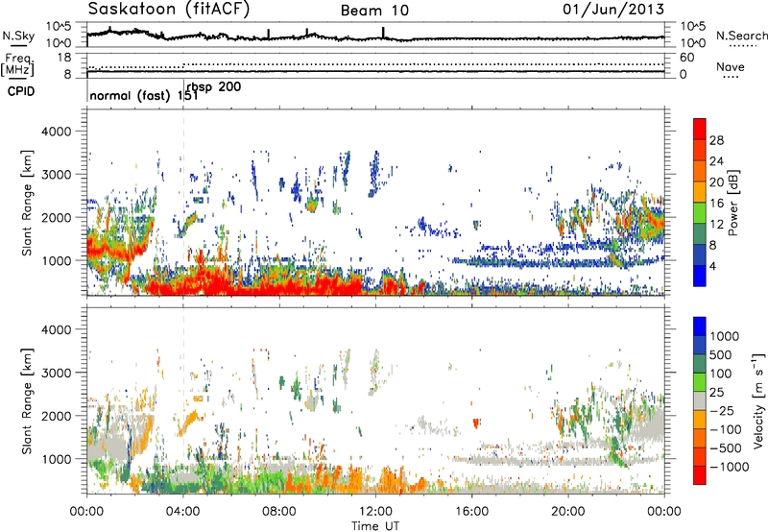Pick the red top segment of the power colorbar
768x532 pixels.
point(700,129)
